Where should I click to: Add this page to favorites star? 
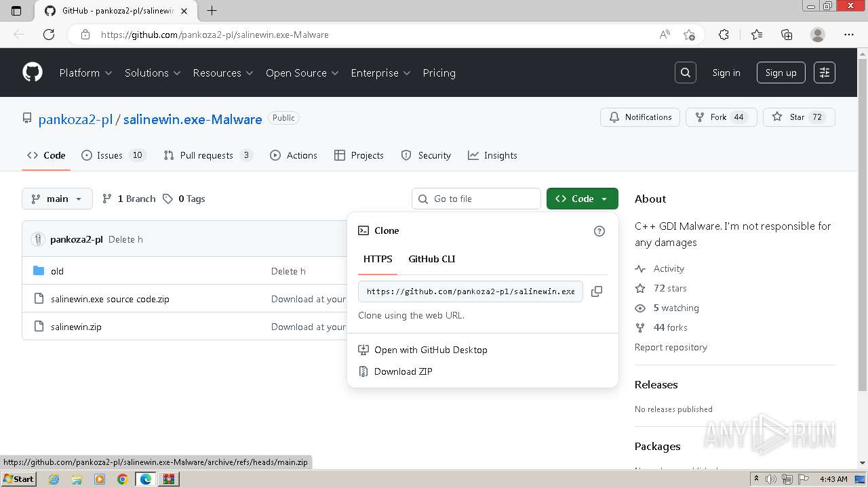pos(690,35)
